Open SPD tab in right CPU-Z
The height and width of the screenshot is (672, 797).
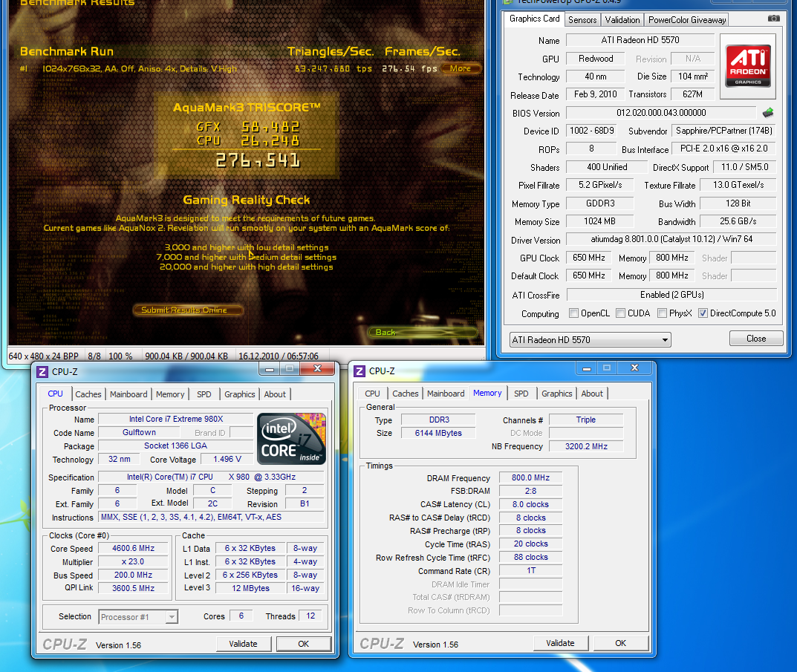pos(521,394)
